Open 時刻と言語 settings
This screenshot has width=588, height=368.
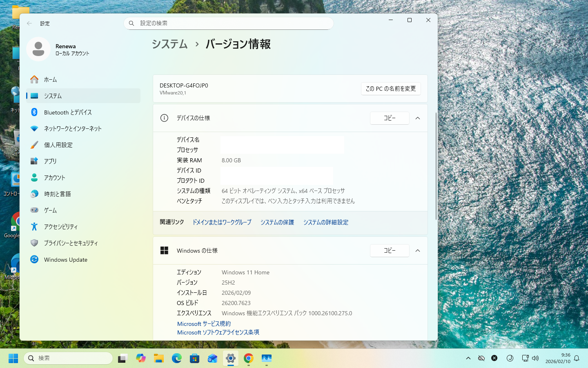pos(57,194)
